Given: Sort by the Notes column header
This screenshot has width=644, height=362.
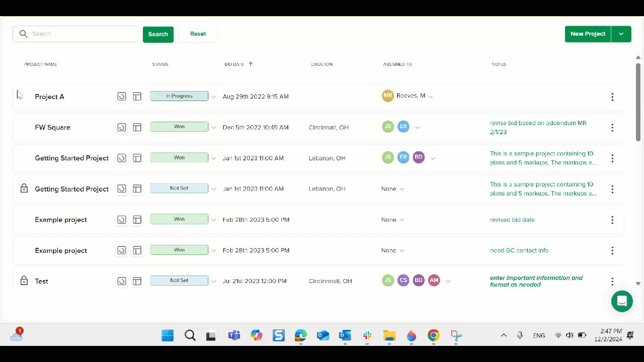Looking at the screenshot, I should tap(499, 64).
